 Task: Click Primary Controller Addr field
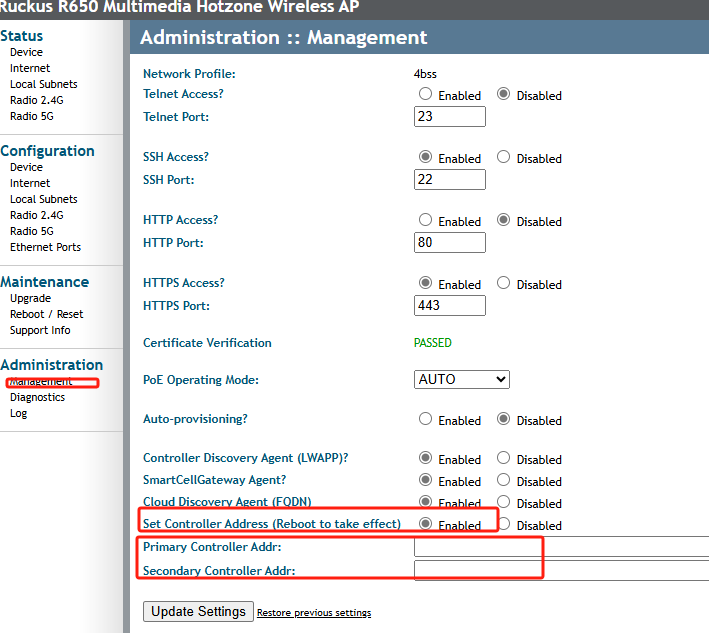[561, 547]
